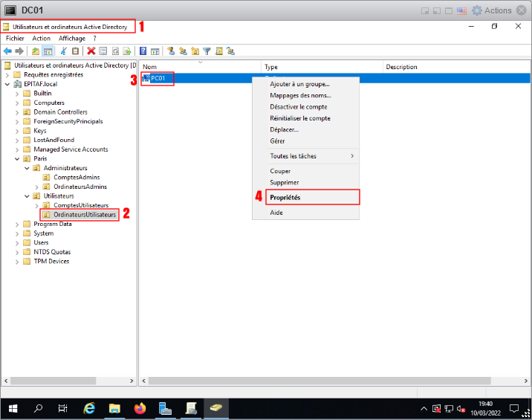Click the red Delete X toolbar icon

[x=91, y=51]
